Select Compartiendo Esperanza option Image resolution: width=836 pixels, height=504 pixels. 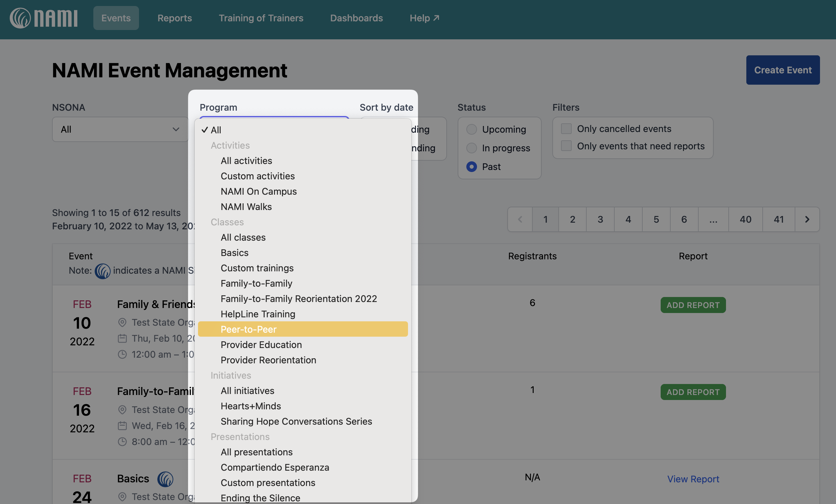(x=303, y=467)
